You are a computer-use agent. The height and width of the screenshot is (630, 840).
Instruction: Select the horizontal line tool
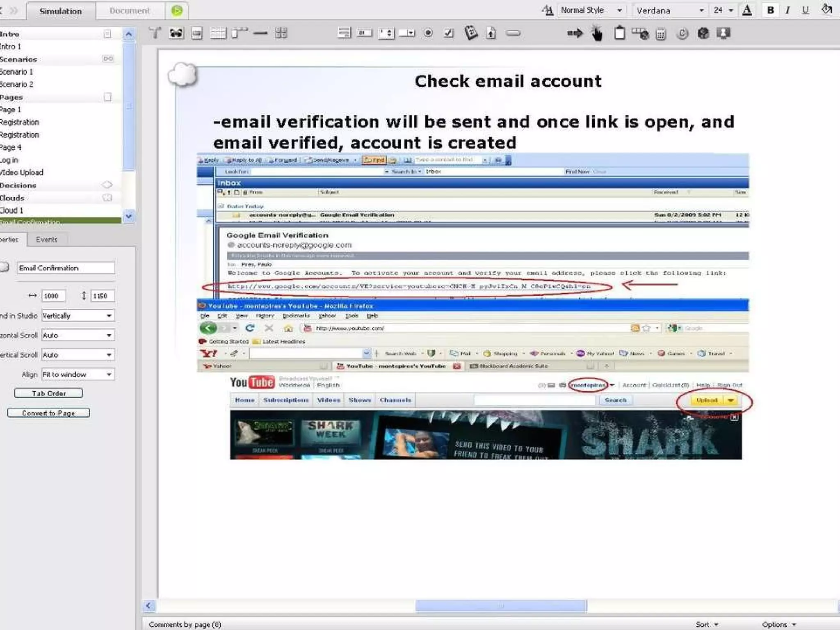coord(260,33)
